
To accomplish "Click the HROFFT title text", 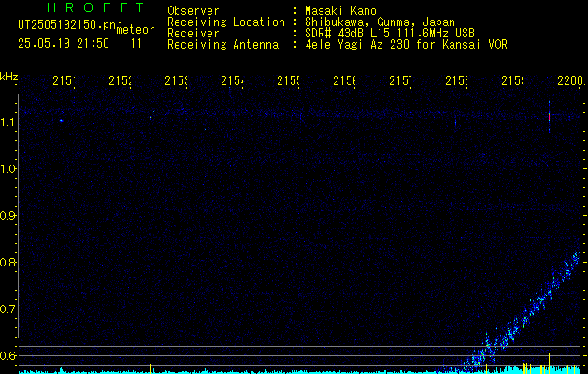I will [95, 7].
